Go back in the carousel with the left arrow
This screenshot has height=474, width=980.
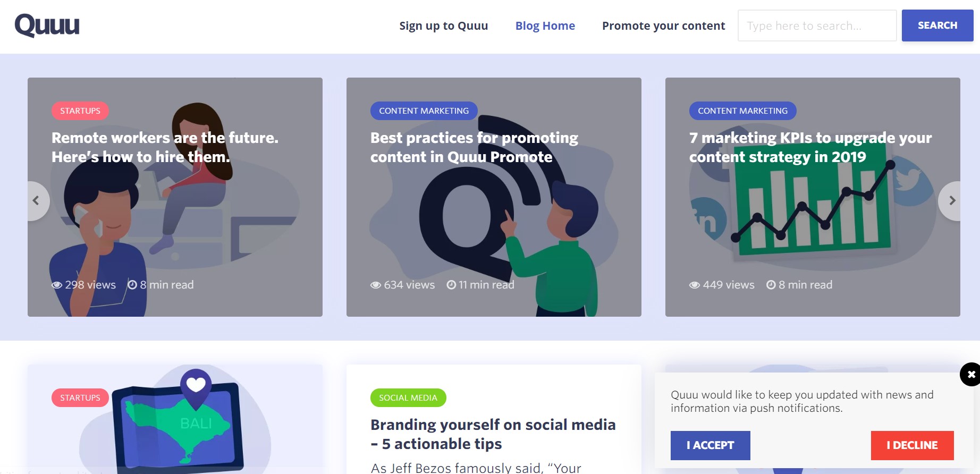coord(36,200)
